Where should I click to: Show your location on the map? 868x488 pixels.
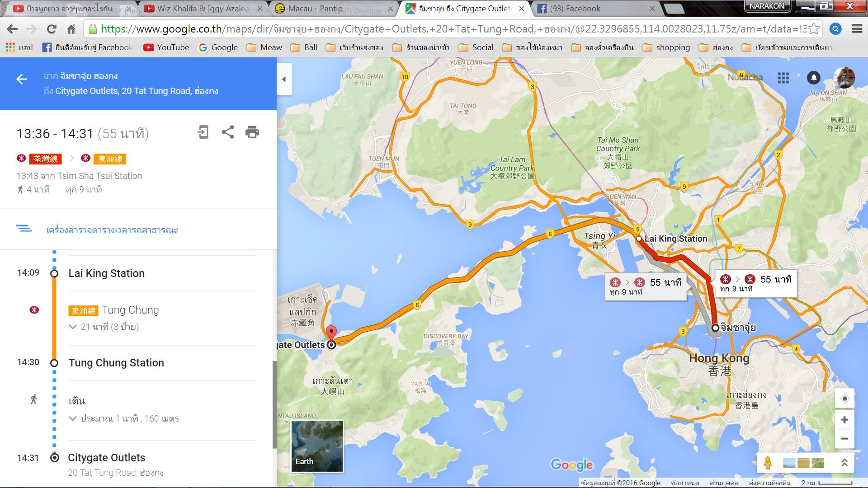[844, 399]
